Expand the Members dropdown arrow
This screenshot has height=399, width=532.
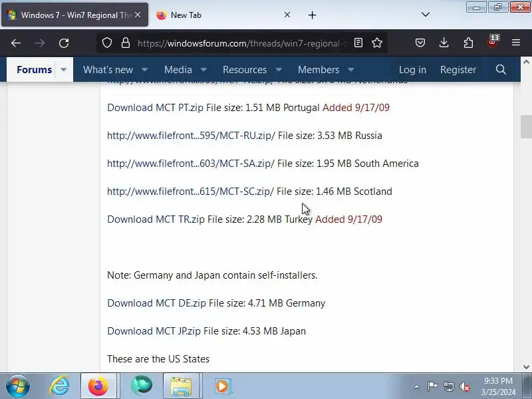[x=351, y=70]
